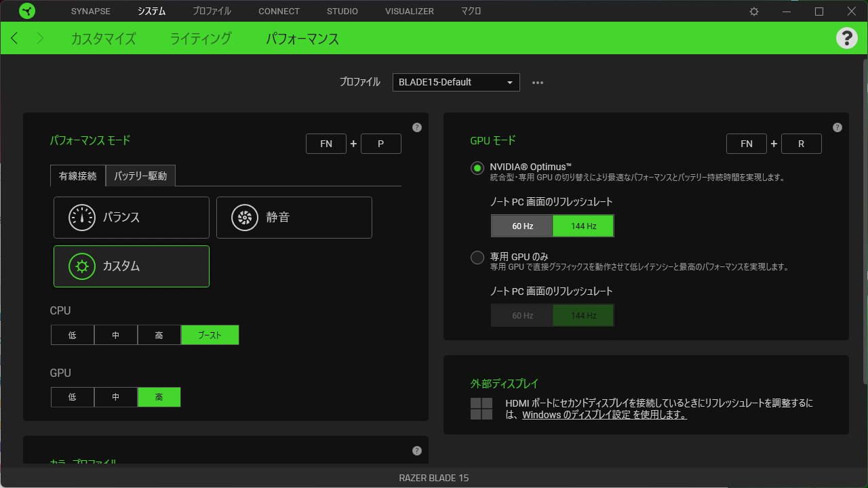Set CPU to 高
This screenshot has width=868, height=488.
159,335
